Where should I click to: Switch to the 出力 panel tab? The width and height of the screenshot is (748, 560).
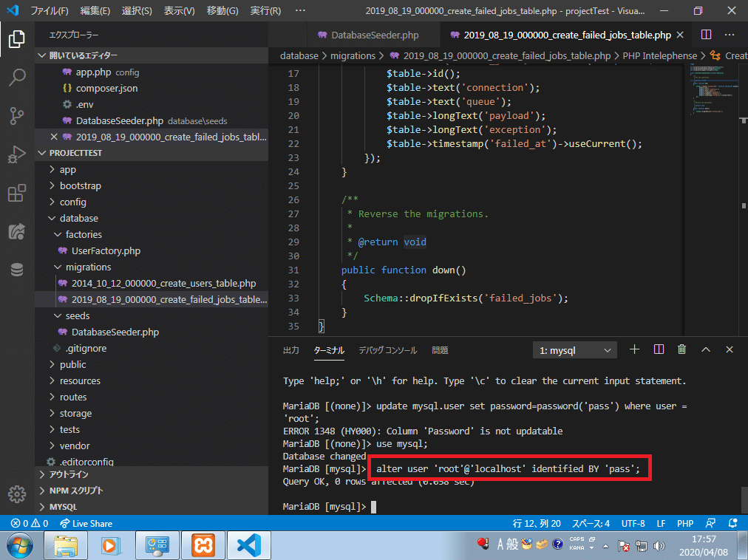(x=290, y=350)
